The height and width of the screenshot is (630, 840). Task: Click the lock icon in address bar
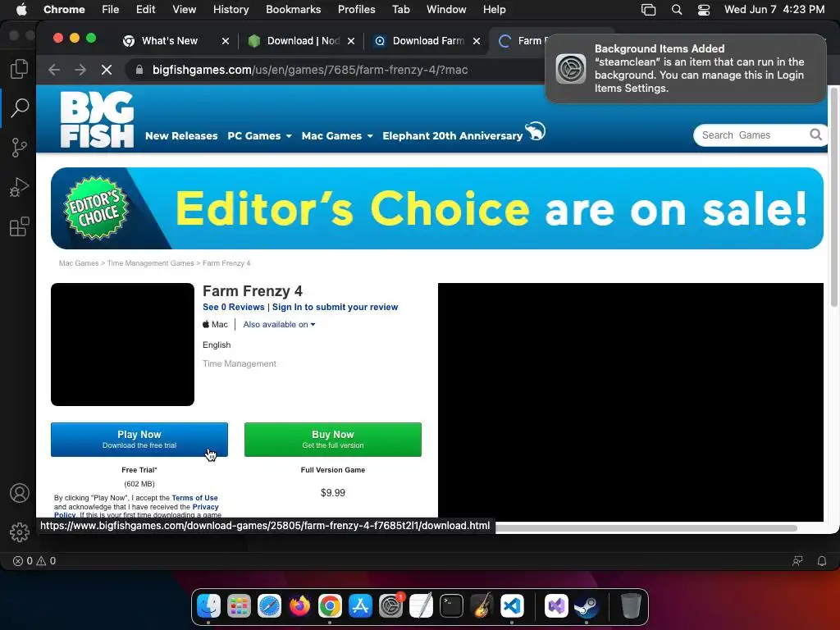click(139, 70)
